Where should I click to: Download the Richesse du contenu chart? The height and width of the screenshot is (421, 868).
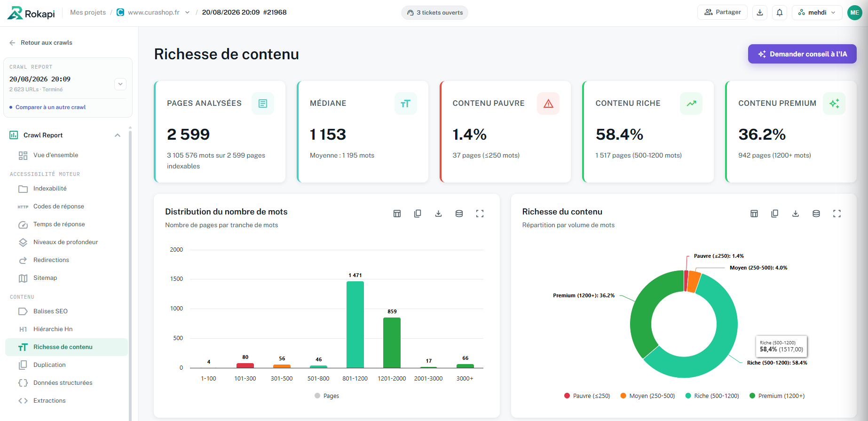796,214
